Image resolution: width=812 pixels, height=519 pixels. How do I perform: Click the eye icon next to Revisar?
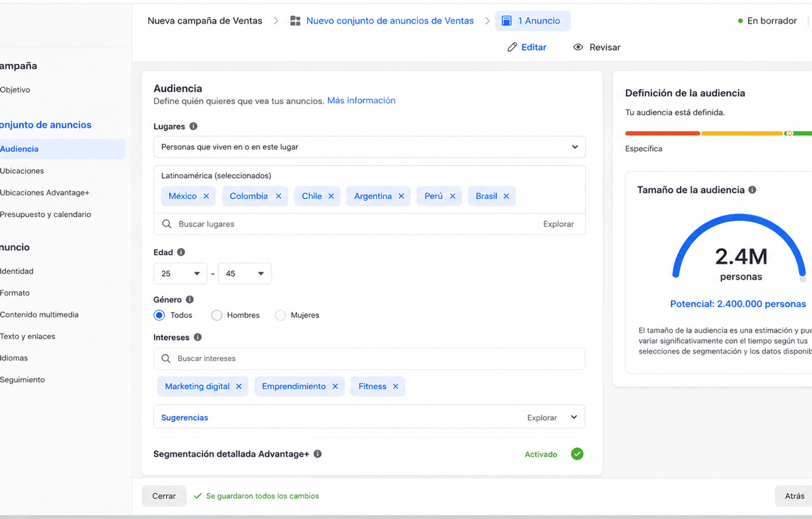578,47
